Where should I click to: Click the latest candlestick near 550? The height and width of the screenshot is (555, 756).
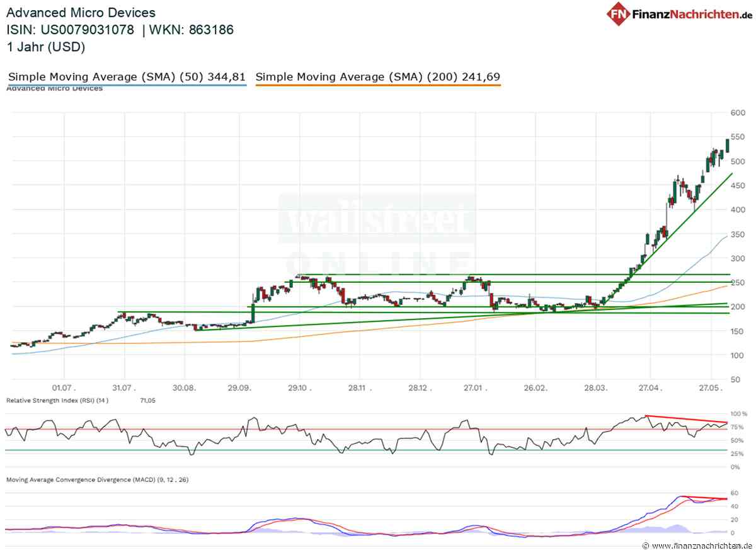coord(728,146)
